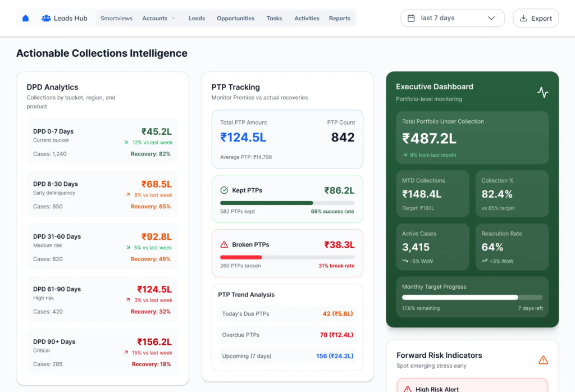575x392 pixels.
Task: Click the Total Portfolio Under Collection card
Action: point(472,138)
